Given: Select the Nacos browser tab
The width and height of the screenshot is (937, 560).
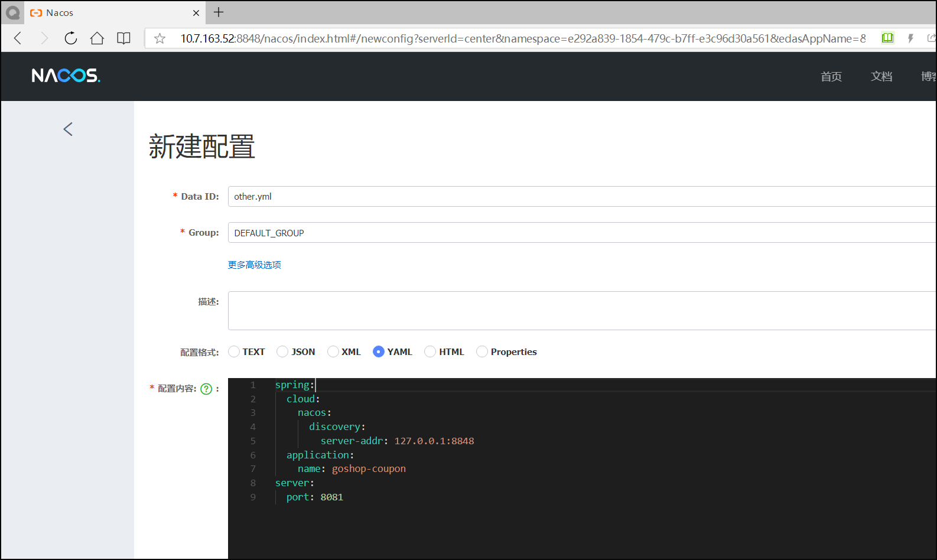Looking at the screenshot, I should tap(115, 13).
